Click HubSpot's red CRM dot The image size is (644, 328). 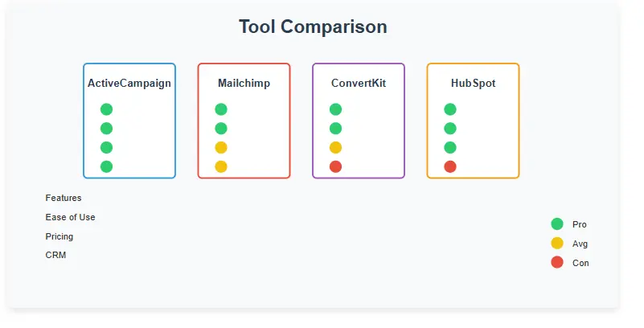(450, 166)
